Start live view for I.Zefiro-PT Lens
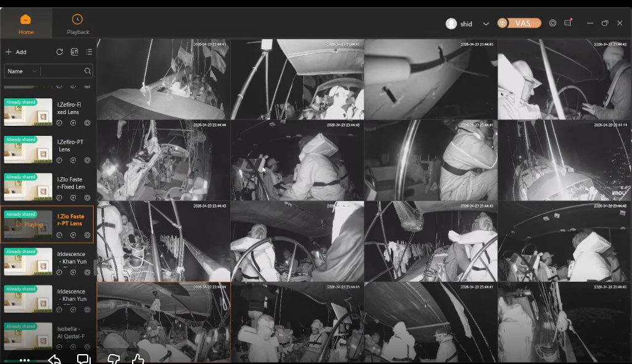 click(x=73, y=160)
